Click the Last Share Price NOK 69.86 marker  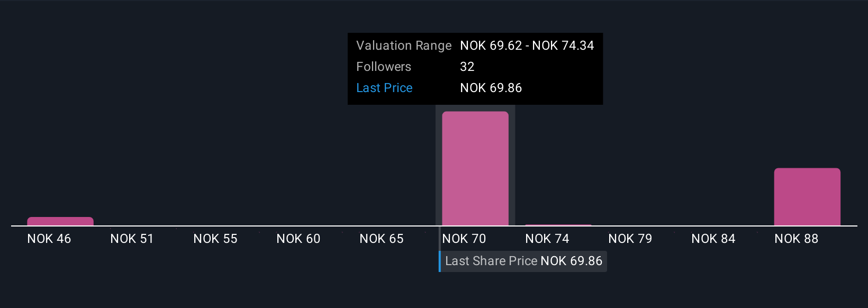pyautogui.click(x=523, y=261)
